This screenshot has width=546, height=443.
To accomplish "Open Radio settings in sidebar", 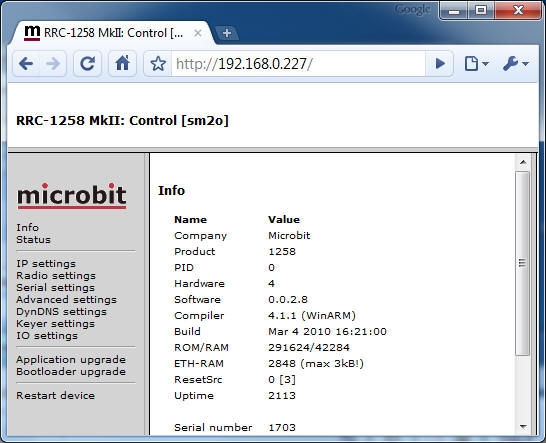I will click(56, 275).
